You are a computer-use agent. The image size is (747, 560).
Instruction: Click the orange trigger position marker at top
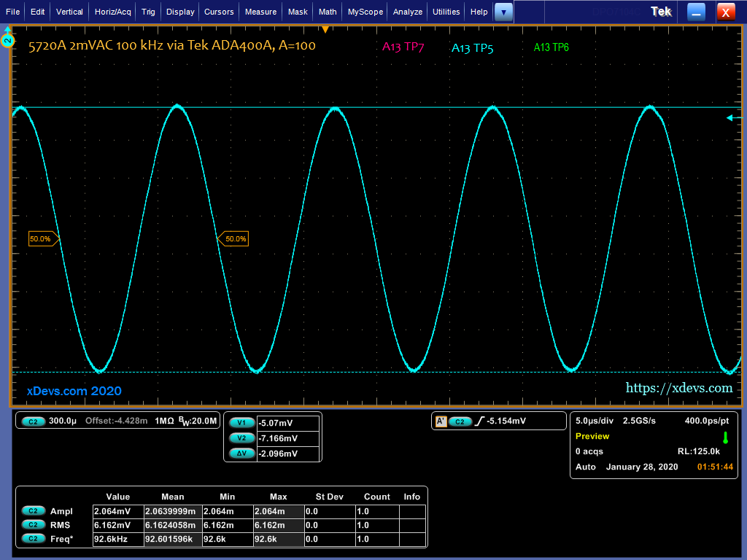coord(325,29)
